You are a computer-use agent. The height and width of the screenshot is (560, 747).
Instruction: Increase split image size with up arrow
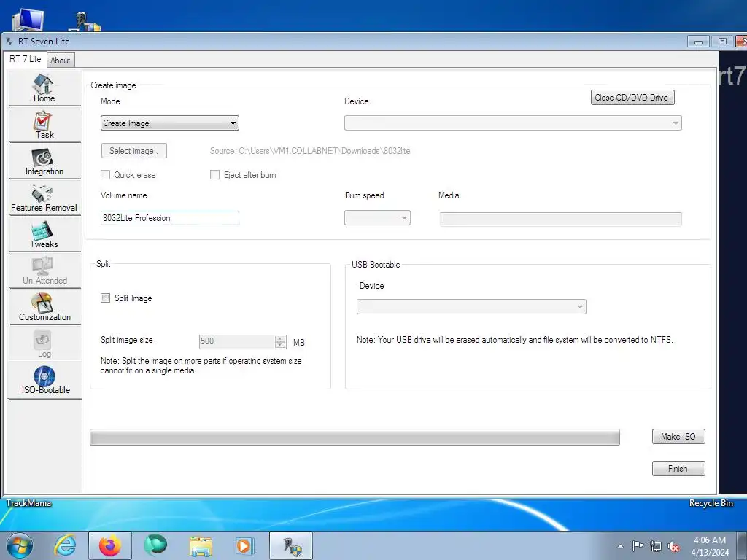point(280,338)
